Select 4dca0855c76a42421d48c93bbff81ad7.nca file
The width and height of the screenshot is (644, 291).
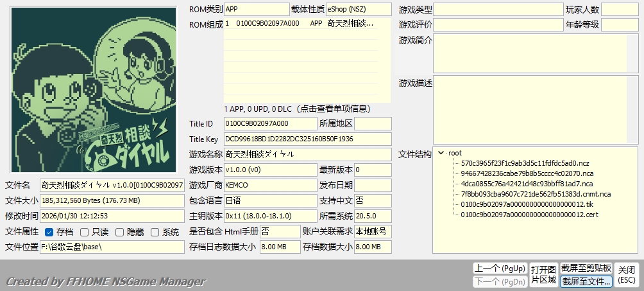pos(527,184)
